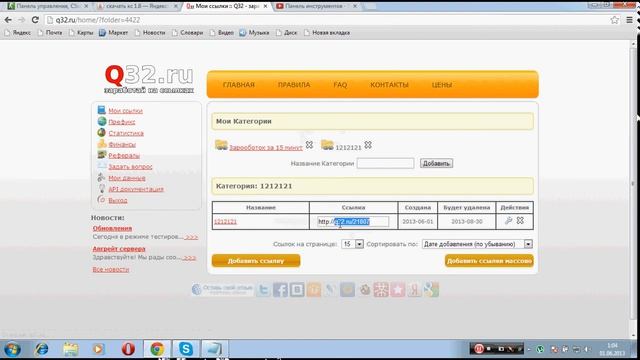Share via Google icon in social bar
The image size is (640, 360).
coord(431,290)
